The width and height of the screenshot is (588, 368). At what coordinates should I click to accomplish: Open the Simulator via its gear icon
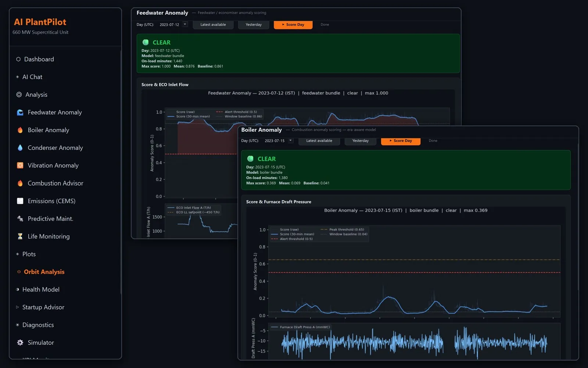tap(20, 343)
